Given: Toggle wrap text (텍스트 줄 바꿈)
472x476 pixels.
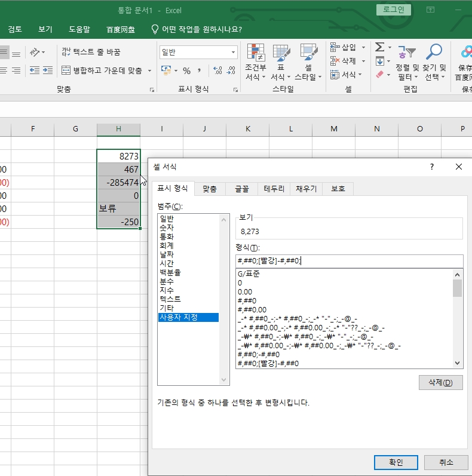Looking at the screenshot, I should (x=91, y=52).
